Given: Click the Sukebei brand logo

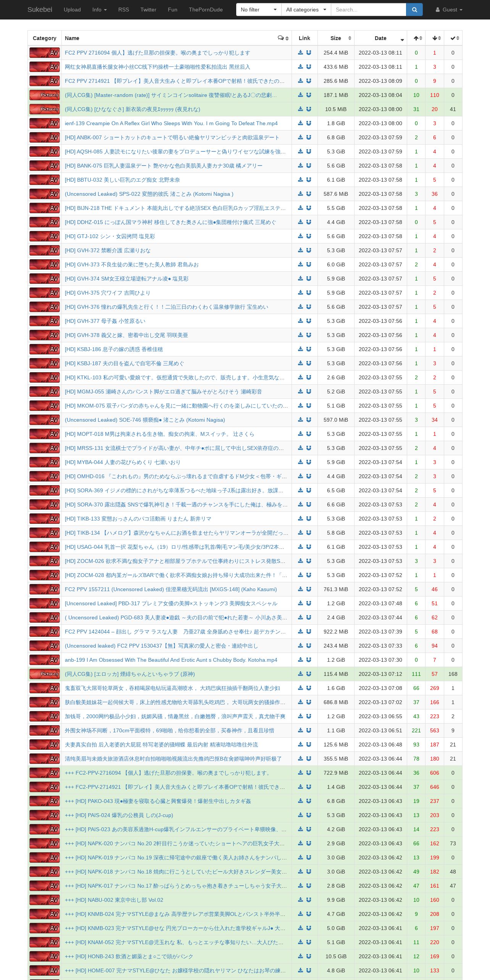Looking at the screenshot, I should click(x=40, y=10).
